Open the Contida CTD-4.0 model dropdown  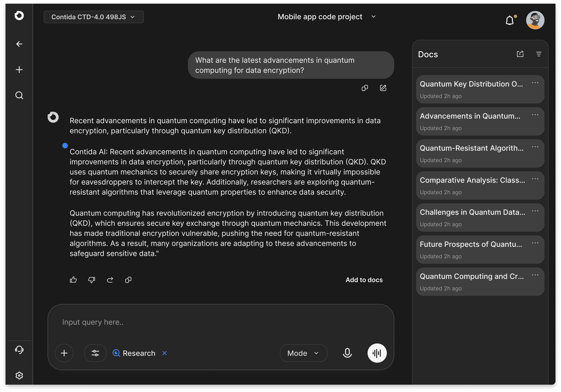tap(93, 17)
